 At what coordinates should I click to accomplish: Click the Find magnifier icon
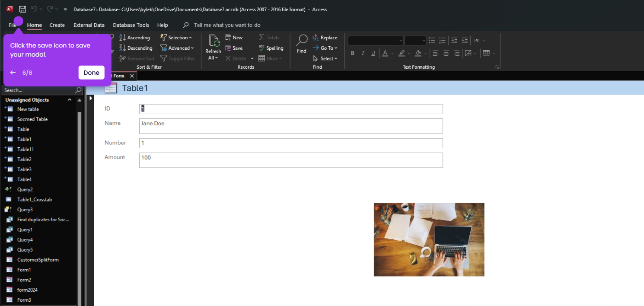pyautogui.click(x=302, y=40)
